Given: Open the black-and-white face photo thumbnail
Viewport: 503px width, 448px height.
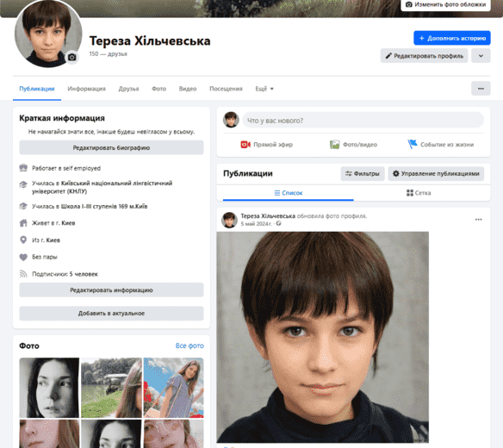Looking at the screenshot, I should pos(49,388).
